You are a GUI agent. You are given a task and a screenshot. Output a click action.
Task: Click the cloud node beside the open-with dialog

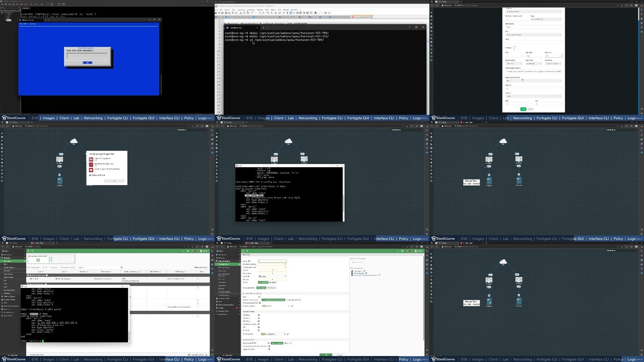point(74,141)
